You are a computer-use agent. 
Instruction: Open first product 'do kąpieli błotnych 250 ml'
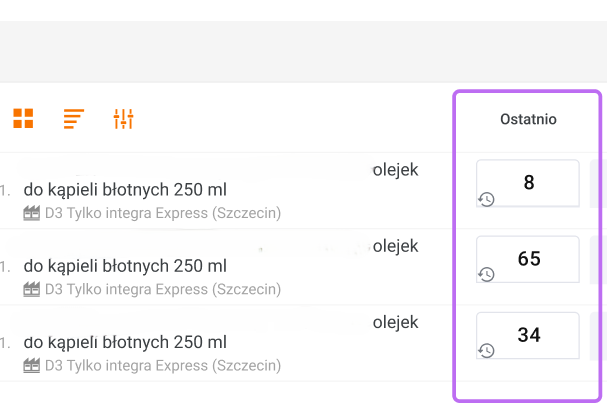pyautogui.click(x=125, y=190)
